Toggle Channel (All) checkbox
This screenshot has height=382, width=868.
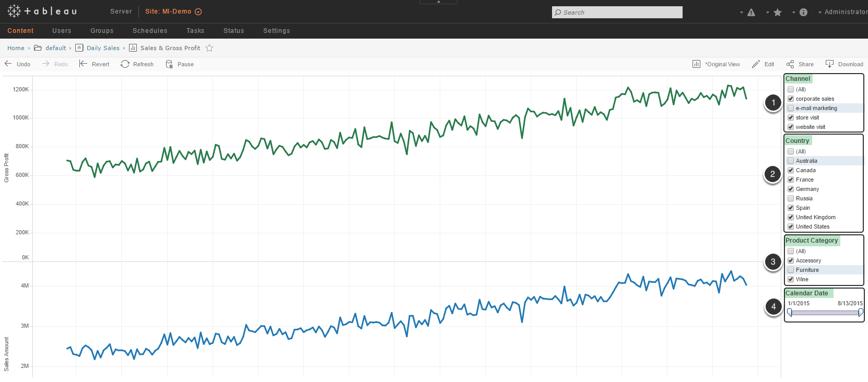point(791,89)
